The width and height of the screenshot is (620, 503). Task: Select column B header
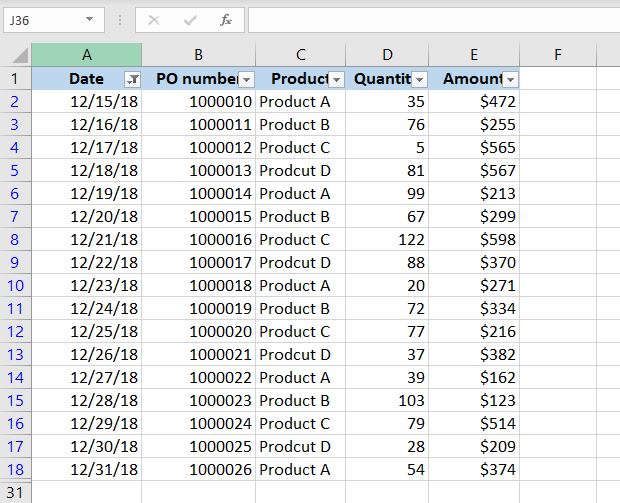pyautogui.click(x=198, y=55)
